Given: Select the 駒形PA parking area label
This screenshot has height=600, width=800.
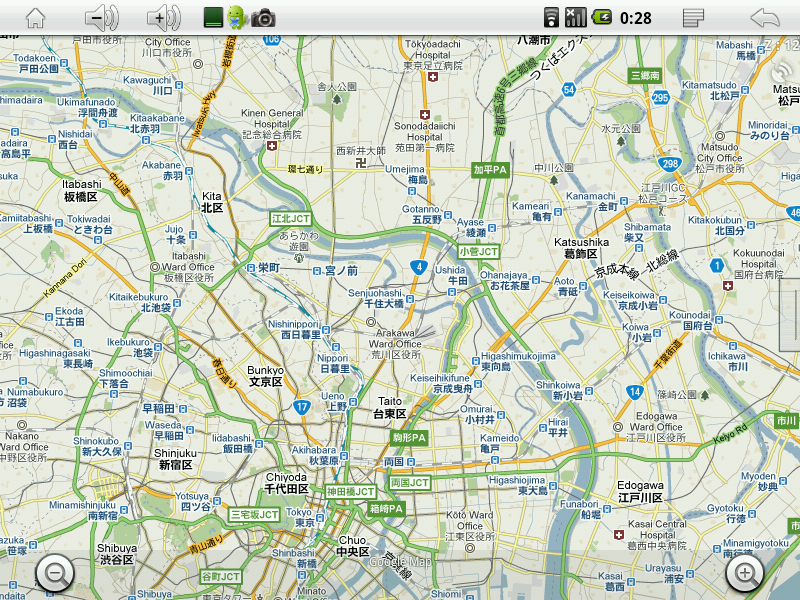Looking at the screenshot, I should pos(409,438).
